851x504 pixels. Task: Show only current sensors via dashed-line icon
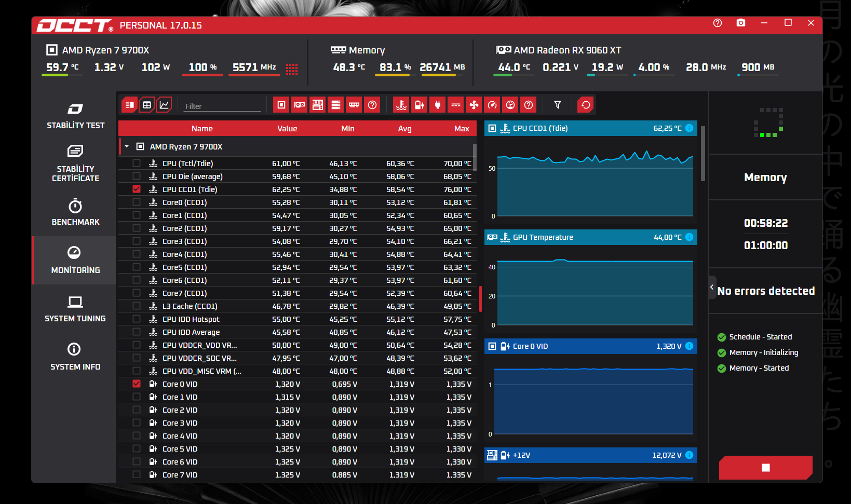[x=456, y=105]
